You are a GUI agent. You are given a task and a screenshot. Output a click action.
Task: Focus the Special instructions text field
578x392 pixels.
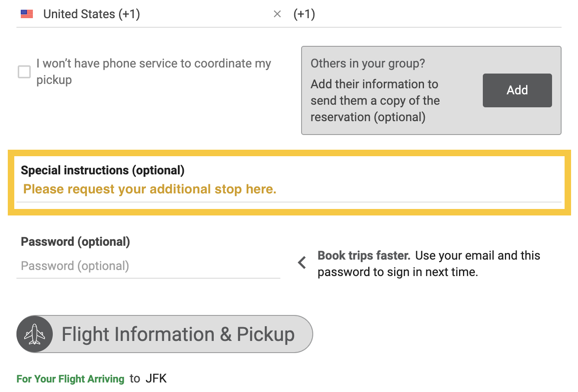[x=289, y=190]
